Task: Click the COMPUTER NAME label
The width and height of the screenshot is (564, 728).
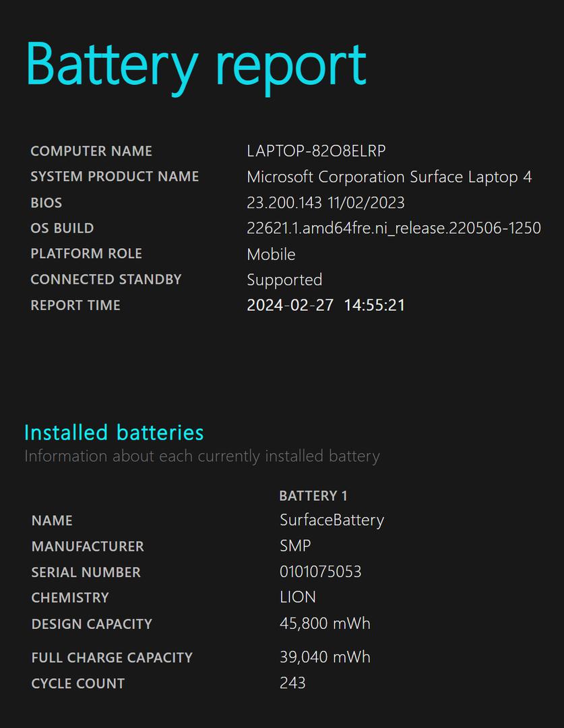Action: tap(92, 151)
